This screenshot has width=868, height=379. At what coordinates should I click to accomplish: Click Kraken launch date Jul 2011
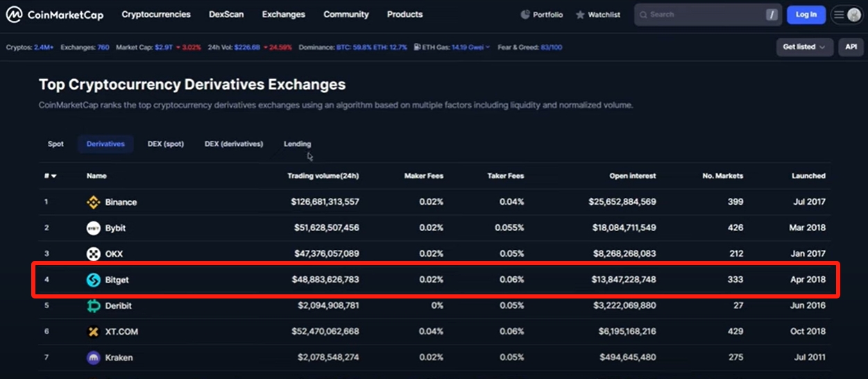click(808, 357)
